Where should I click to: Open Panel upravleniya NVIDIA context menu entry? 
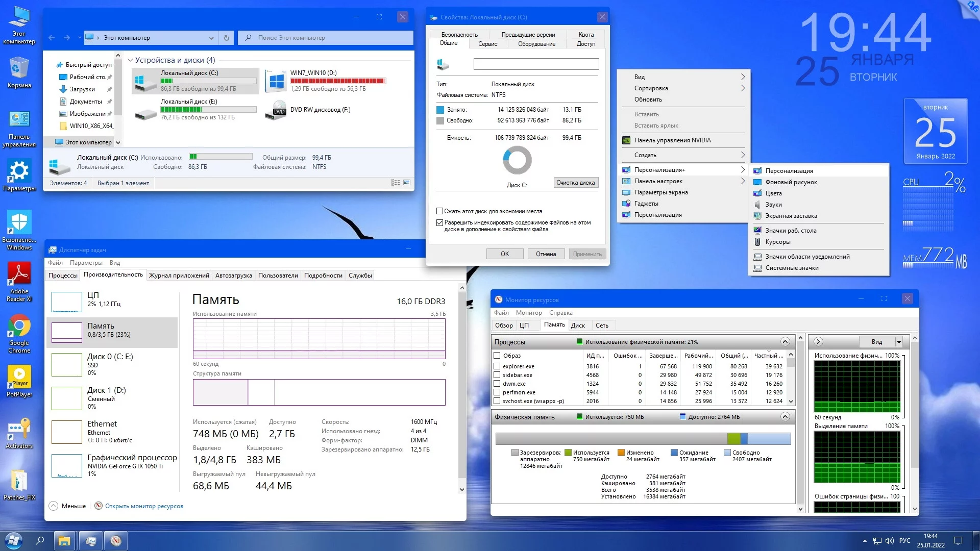tap(672, 140)
